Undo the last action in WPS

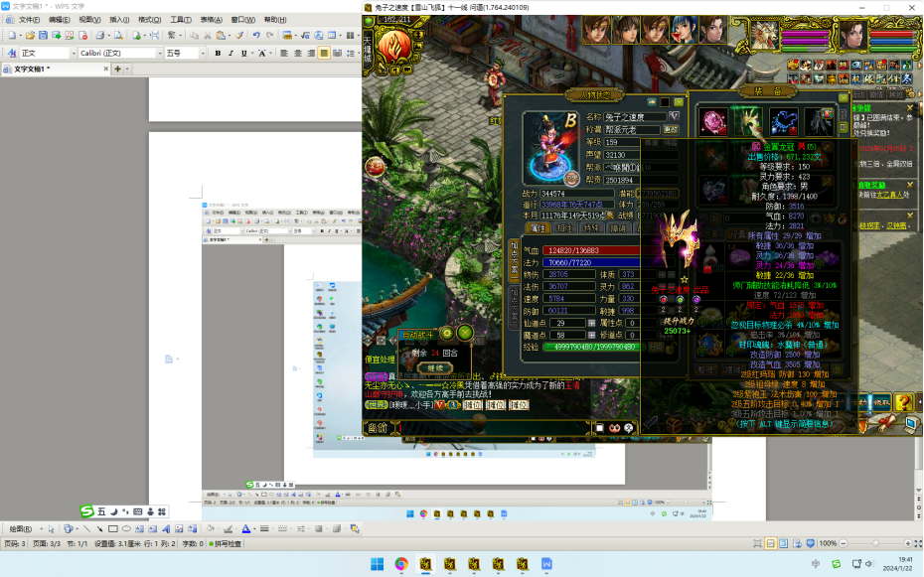pyautogui.click(x=256, y=36)
